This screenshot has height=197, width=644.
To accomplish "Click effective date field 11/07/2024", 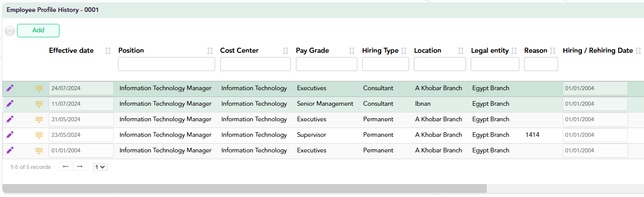I will [81, 104].
